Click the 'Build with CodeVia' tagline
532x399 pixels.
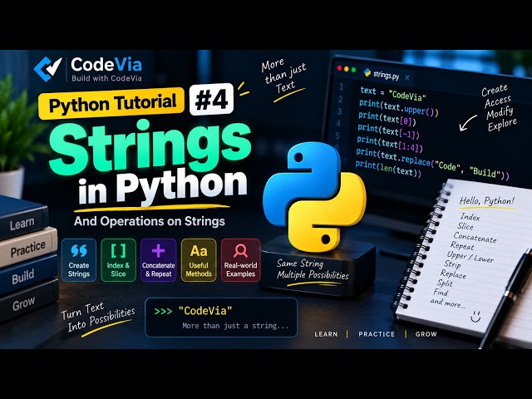(x=106, y=78)
